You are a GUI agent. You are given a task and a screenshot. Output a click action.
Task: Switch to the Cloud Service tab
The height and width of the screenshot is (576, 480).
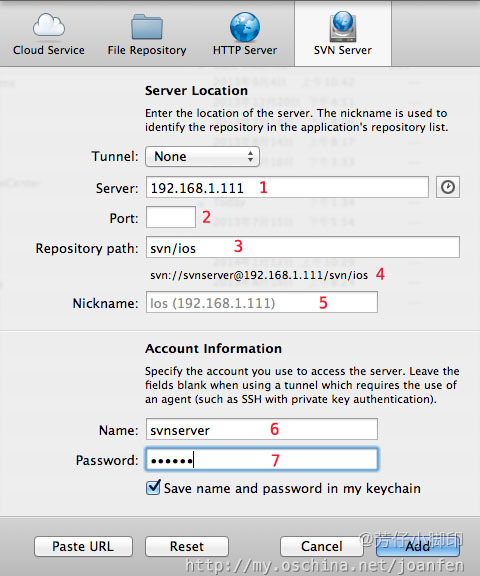point(49,34)
